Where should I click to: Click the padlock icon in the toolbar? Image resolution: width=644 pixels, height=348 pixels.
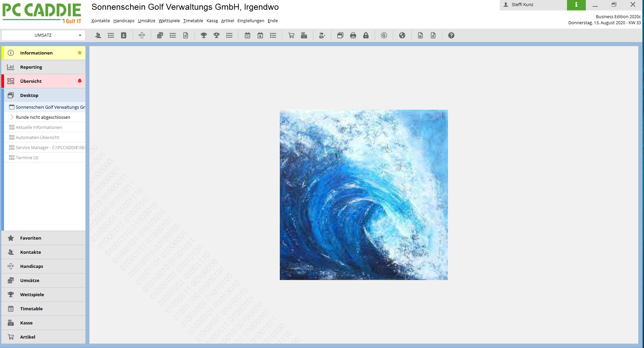coord(366,35)
